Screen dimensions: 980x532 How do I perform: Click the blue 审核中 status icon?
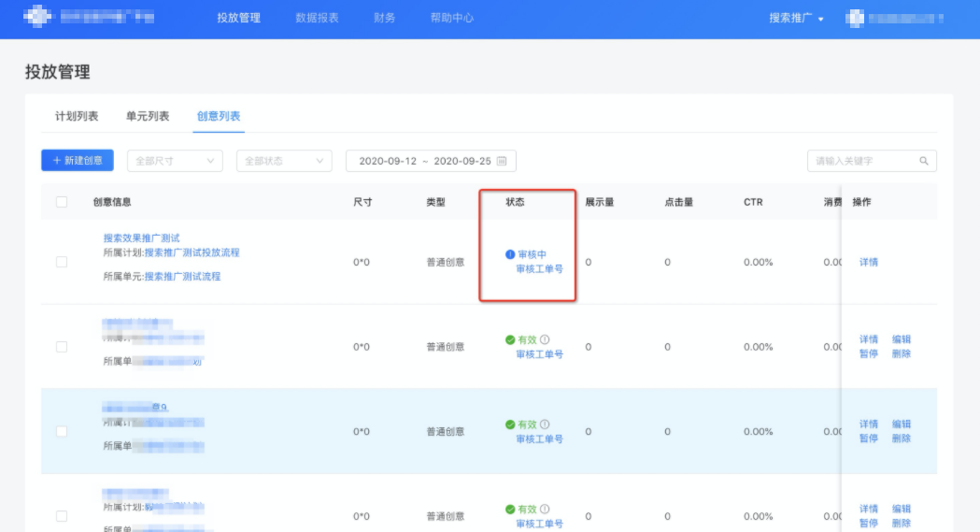510,254
